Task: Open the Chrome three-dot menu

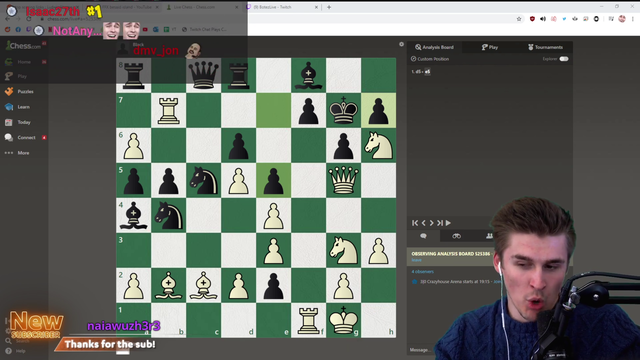Action: tap(633, 19)
